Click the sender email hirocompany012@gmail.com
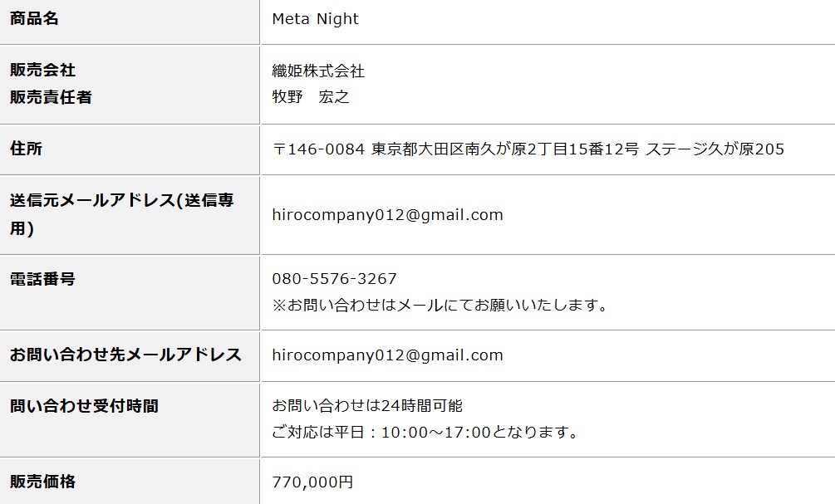Screen dimensions: 835x504 (388, 214)
